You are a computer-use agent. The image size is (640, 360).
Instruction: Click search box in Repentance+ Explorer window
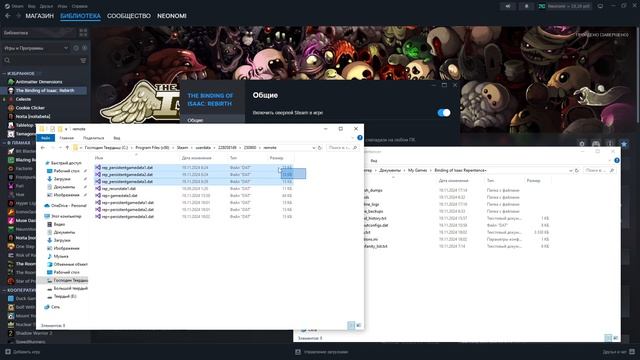coord(600,170)
